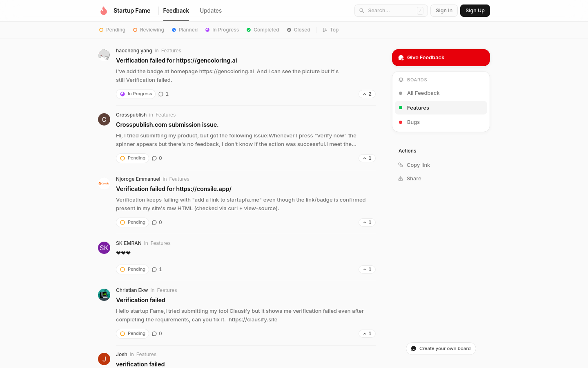Screen dimensions: 588x368
Task: Click the Features board tag beside Crosspublish
Action: [165, 115]
